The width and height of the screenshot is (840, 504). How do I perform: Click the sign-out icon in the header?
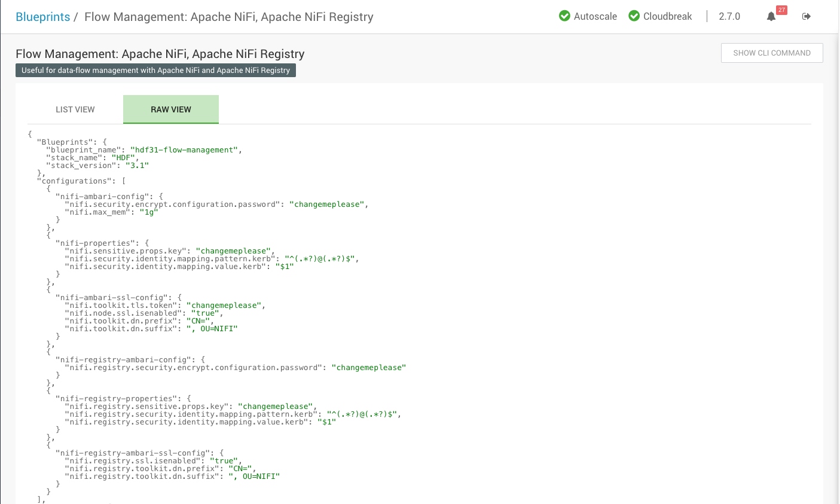807,16
